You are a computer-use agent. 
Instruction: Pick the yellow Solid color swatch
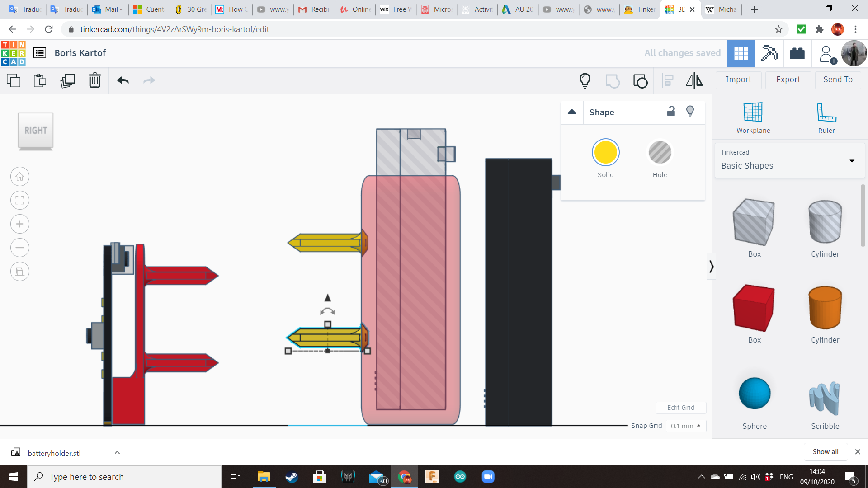coord(605,152)
